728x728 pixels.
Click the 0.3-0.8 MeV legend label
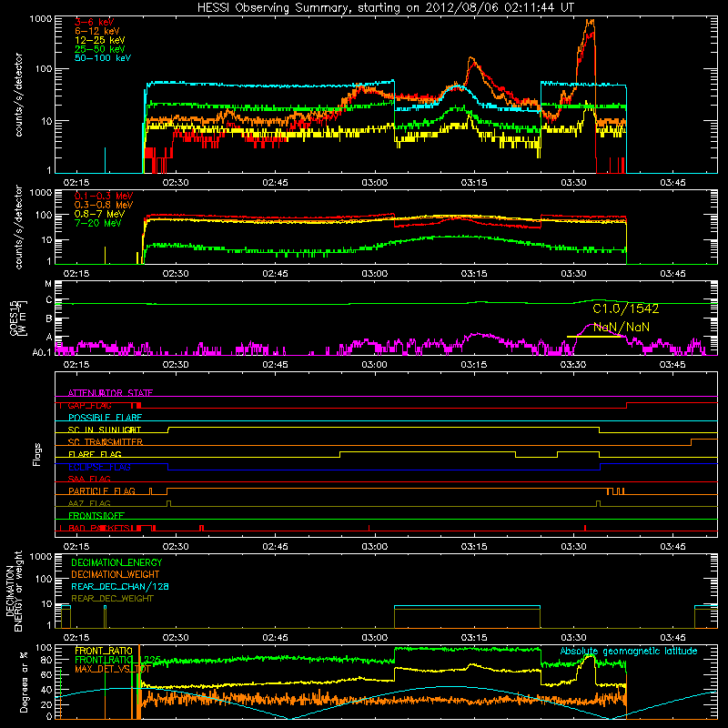click(104, 205)
